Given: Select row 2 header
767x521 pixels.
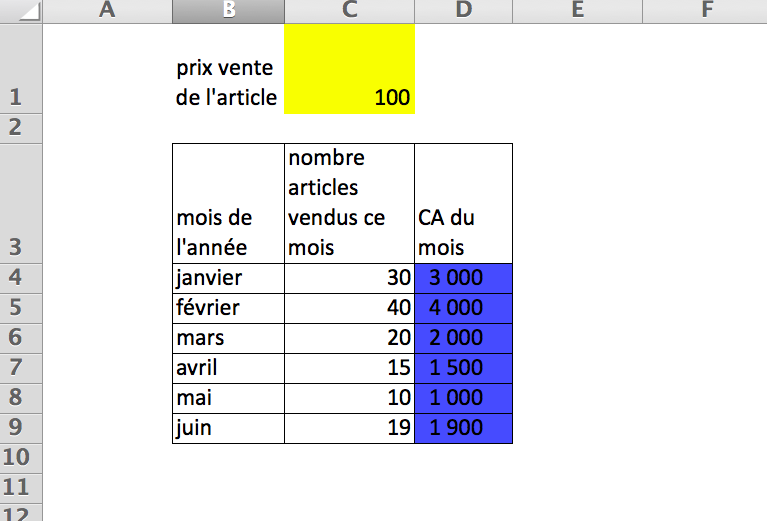Looking at the screenshot, I should (21, 128).
